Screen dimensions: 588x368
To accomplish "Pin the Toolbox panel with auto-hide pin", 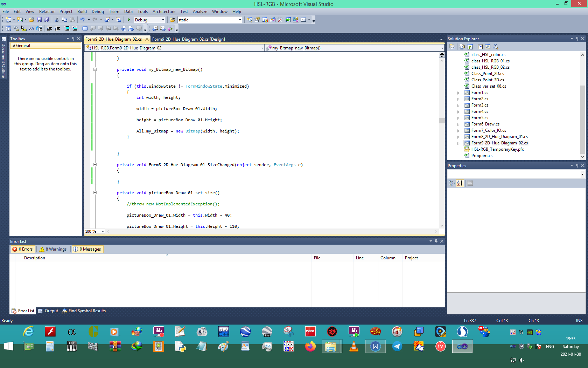I will tap(73, 39).
